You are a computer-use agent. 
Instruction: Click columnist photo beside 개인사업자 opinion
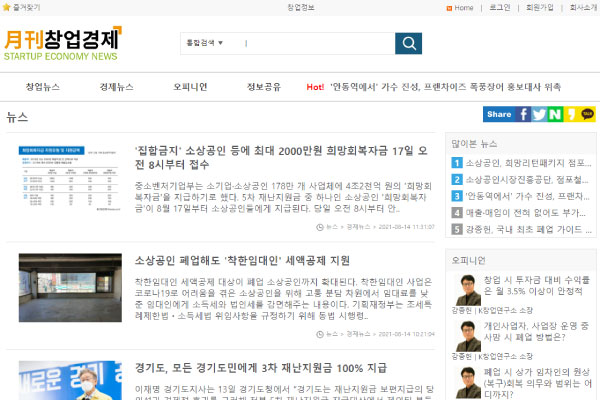(468, 336)
